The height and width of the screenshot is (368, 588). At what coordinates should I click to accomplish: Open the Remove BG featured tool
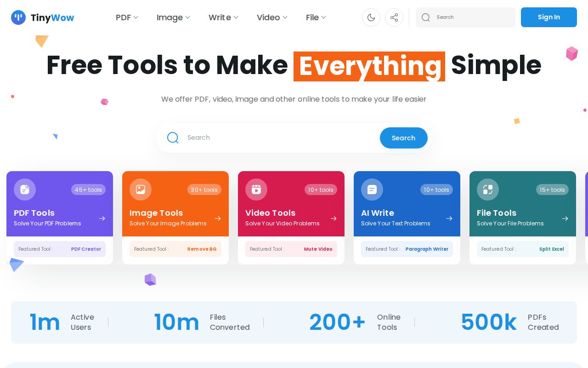[x=202, y=249]
